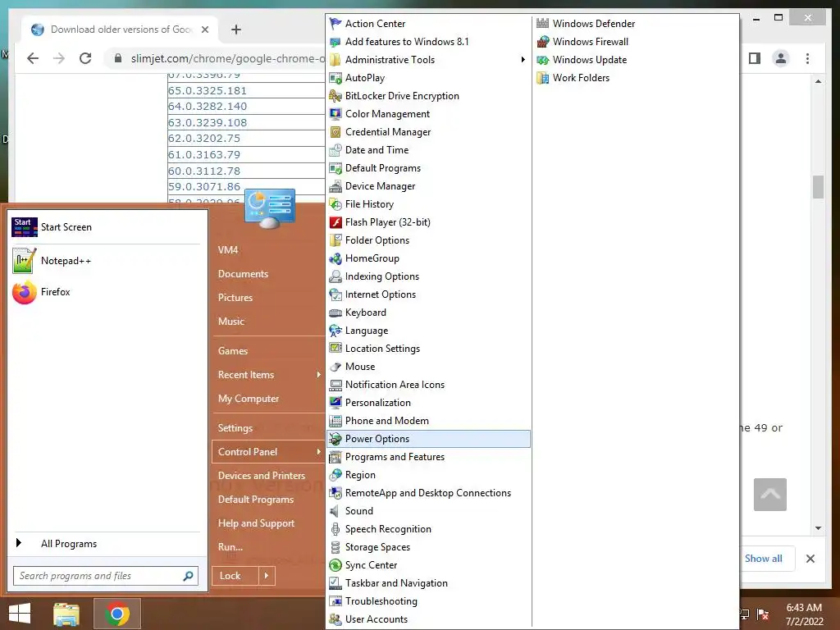Click the Sync Center green icon
840x630 pixels.
(336, 565)
